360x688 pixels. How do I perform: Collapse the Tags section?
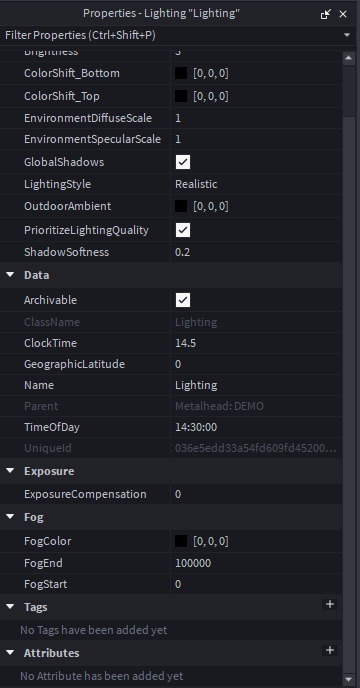pos(10,607)
